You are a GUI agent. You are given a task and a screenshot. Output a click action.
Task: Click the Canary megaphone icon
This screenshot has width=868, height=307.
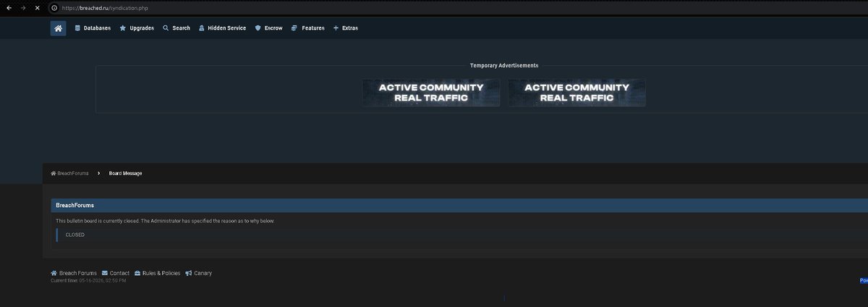189,273
